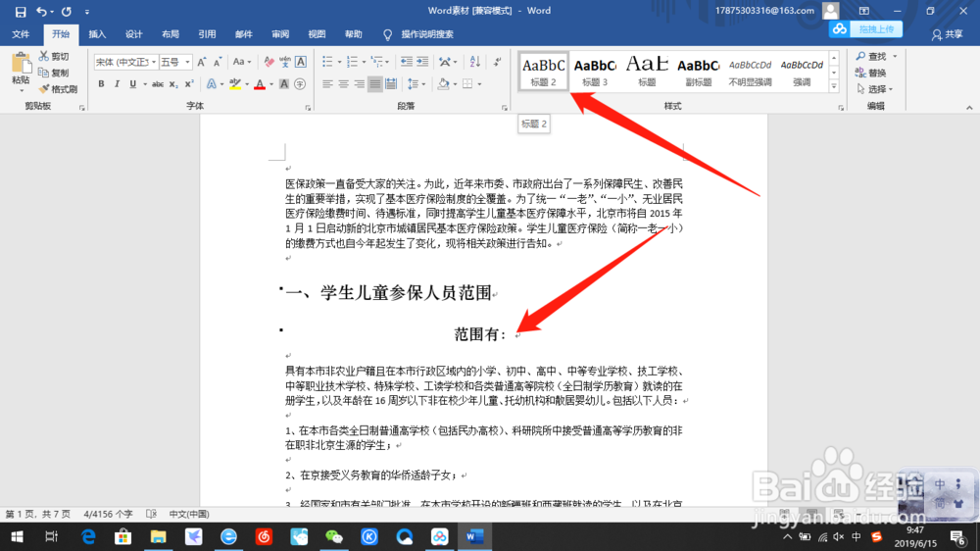The height and width of the screenshot is (551, 980).
Task: Apply the 标题 3 heading style
Action: coord(595,72)
